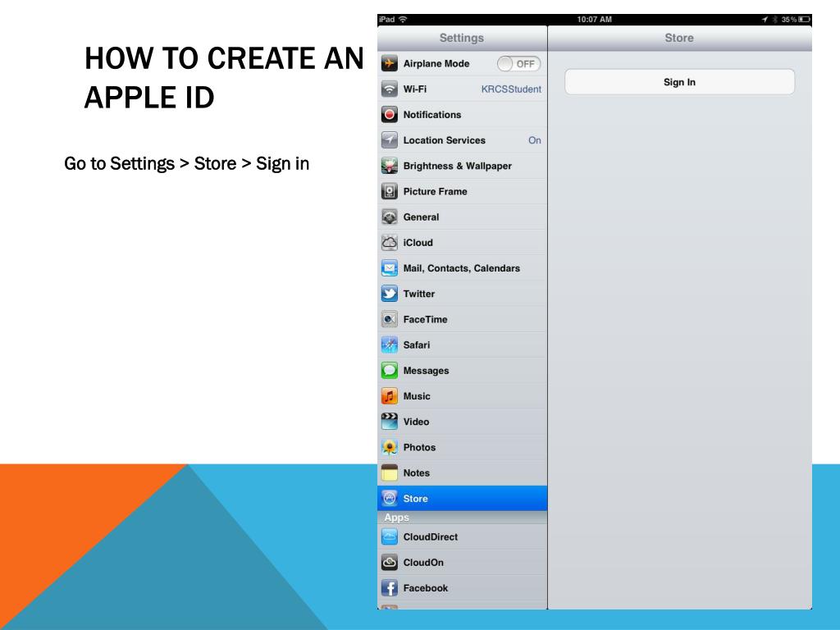Screen dimensions: 840x630
Task: Open the Safari settings label
Action: [x=417, y=345]
